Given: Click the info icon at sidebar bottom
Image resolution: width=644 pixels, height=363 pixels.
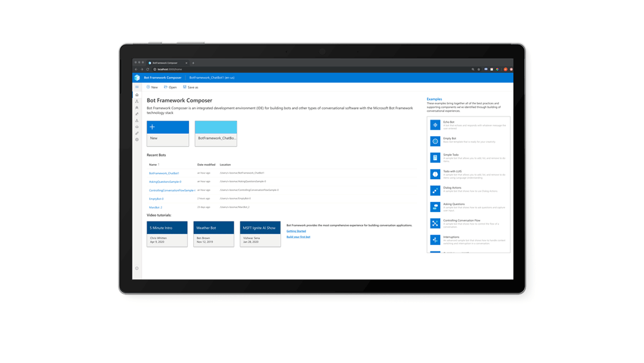Looking at the screenshot, I should click(137, 269).
